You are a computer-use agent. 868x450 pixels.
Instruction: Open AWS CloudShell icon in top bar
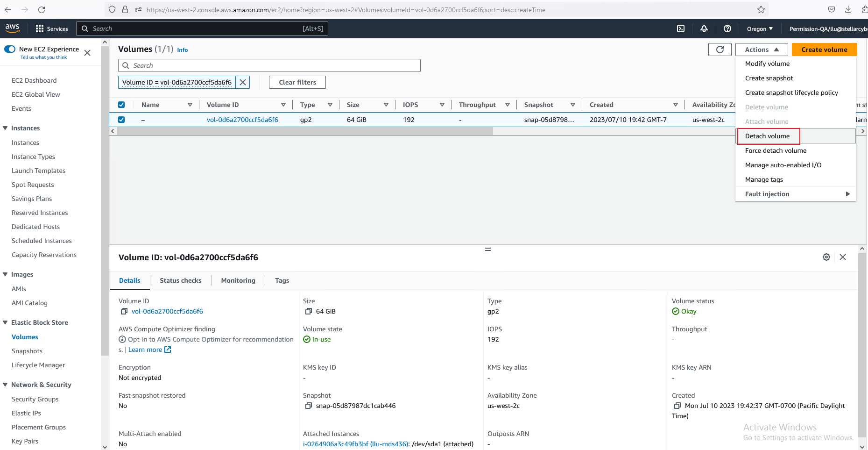coord(681,29)
